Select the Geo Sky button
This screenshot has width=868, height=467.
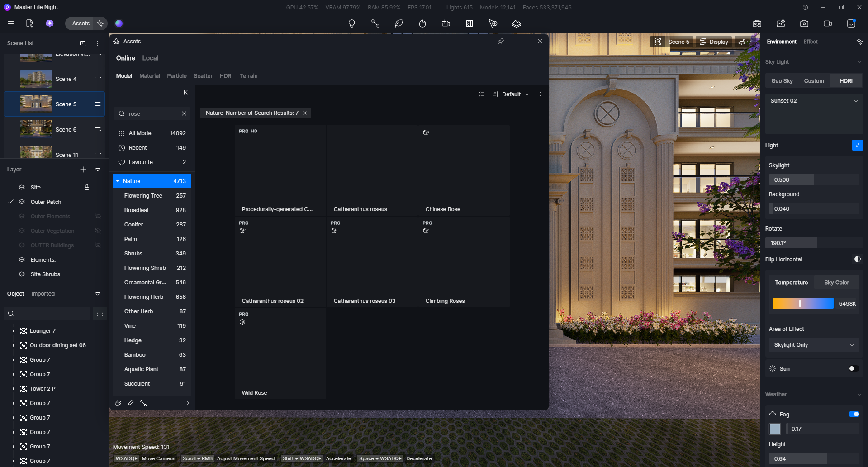(x=782, y=81)
